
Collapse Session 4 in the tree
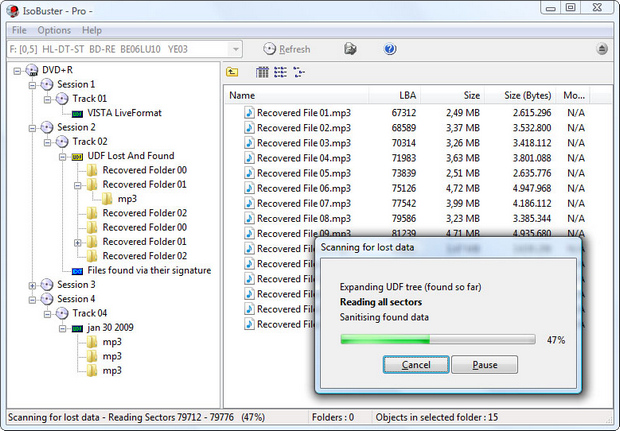coord(32,300)
